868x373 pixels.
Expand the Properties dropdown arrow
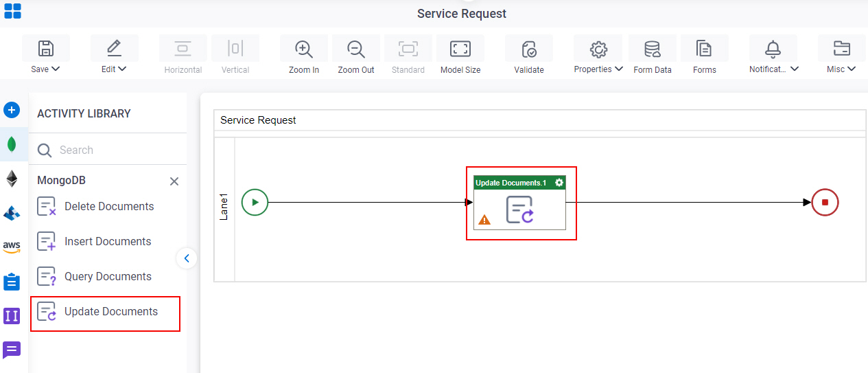click(619, 69)
